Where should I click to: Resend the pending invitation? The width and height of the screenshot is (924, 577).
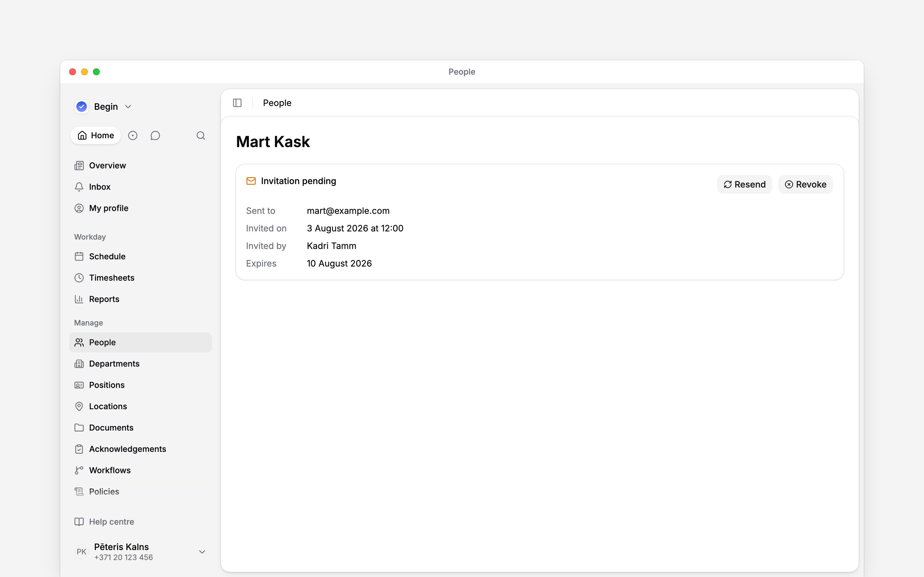pos(744,185)
